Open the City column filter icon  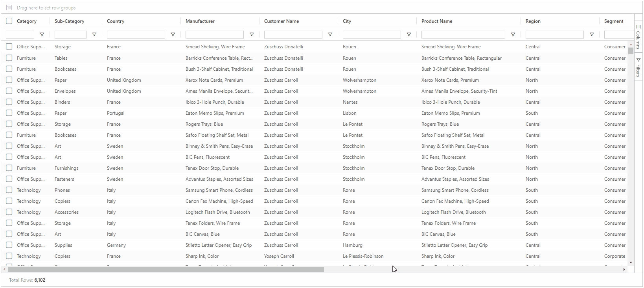click(409, 35)
